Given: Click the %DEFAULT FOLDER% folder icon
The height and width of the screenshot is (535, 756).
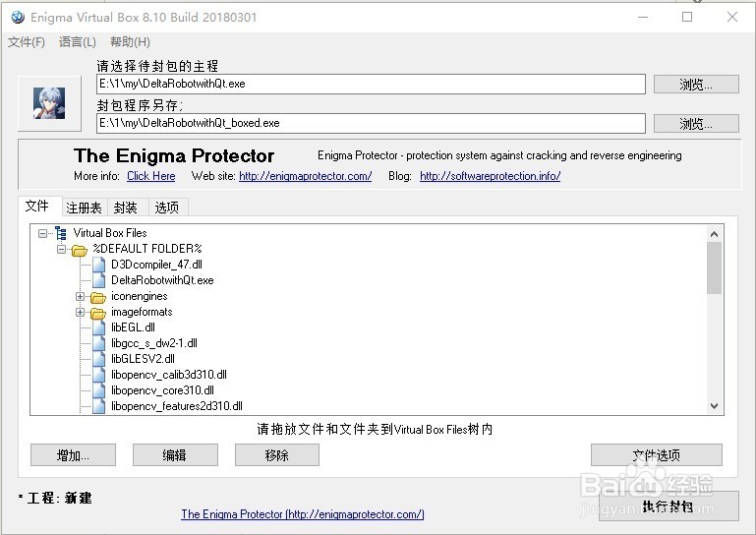Looking at the screenshot, I should [79, 250].
